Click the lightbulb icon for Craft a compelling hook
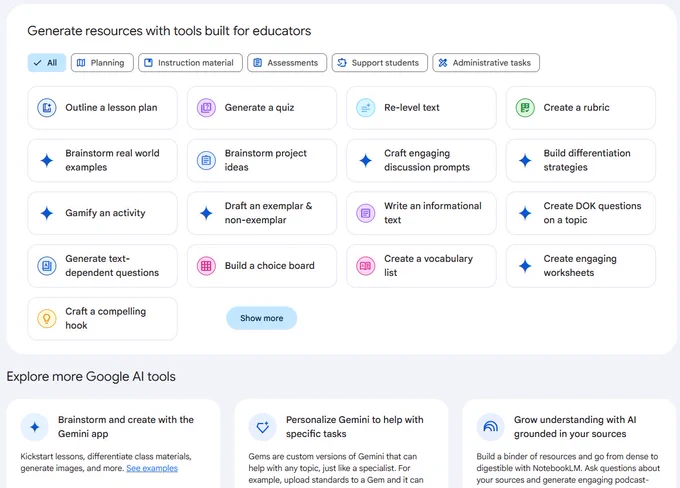 coord(47,318)
